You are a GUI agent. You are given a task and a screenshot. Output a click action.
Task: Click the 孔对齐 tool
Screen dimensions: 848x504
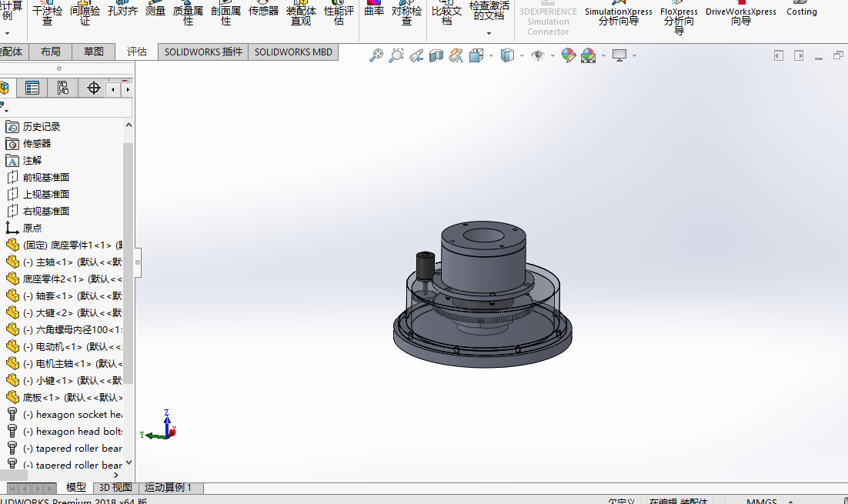pos(123,8)
